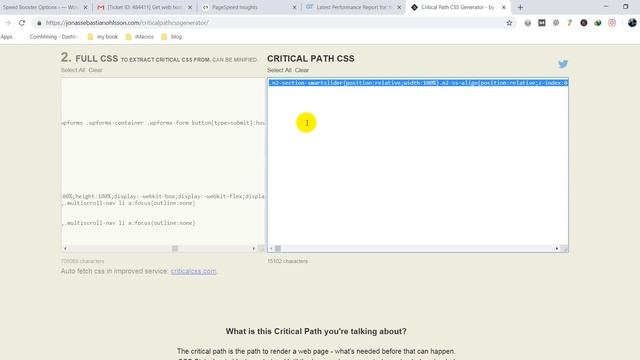Open the Apps bookmarks shortcut

7,37
